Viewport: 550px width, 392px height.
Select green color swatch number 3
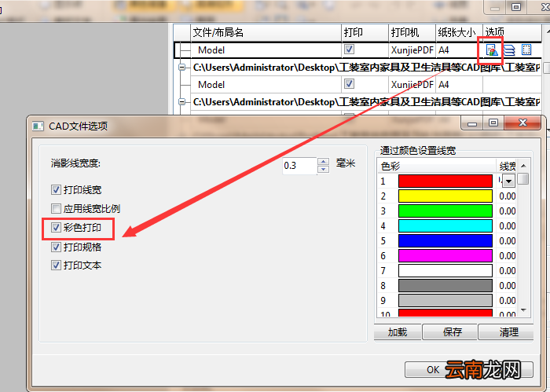click(445, 211)
